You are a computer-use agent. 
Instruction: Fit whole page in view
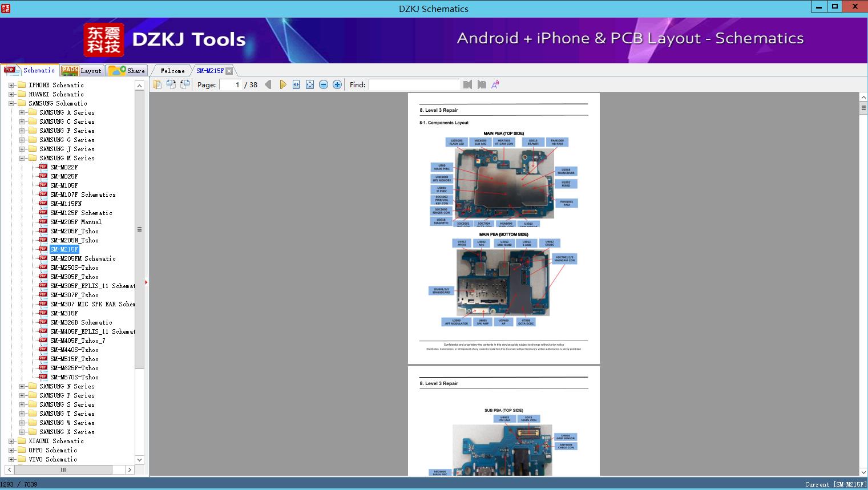coord(310,84)
